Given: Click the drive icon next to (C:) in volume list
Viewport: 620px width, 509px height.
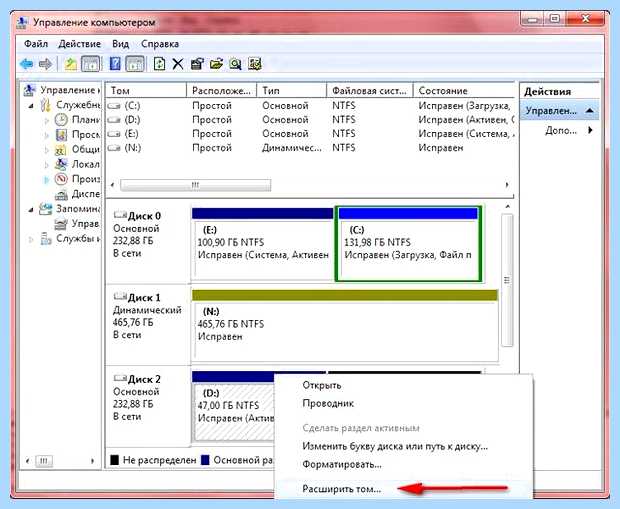Looking at the screenshot, I should coord(114,106).
